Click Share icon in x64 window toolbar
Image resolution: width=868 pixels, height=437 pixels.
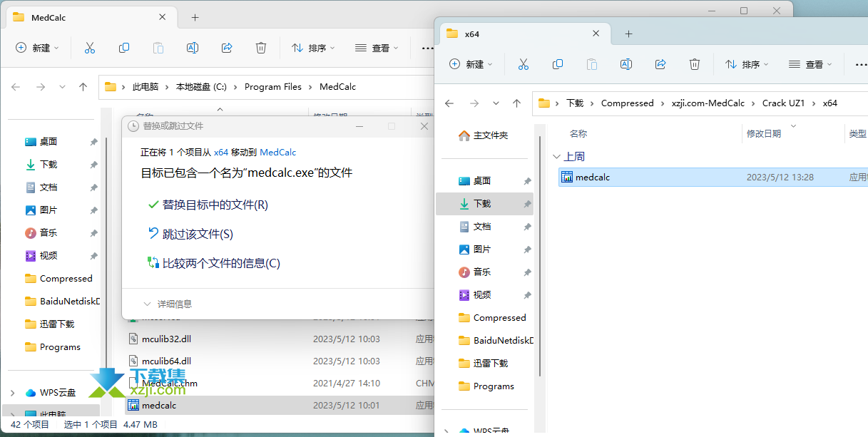click(x=660, y=64)
